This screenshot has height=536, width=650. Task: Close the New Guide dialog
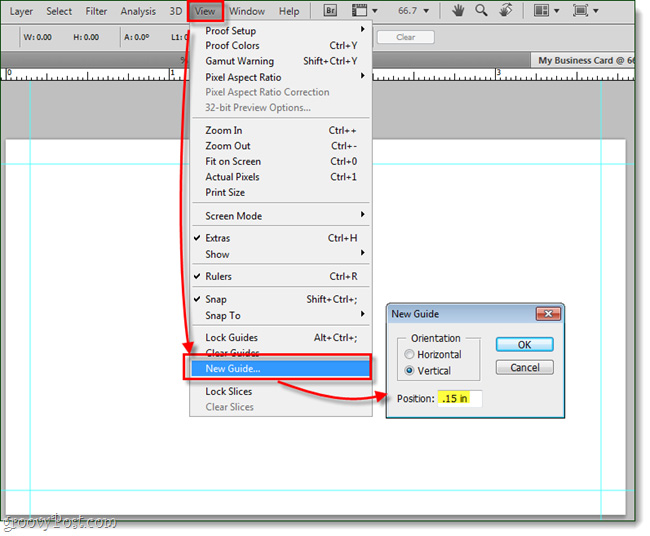[548, 314]
